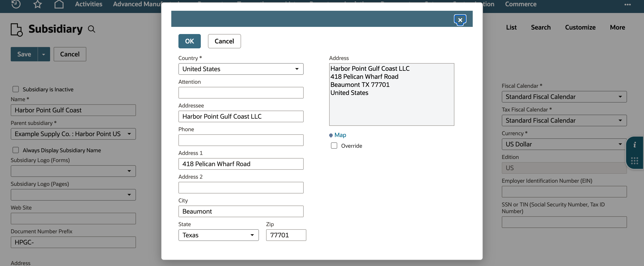Click the Search link in the header
The width and height of the screenshot is (644, 266).
pos(540,27)
